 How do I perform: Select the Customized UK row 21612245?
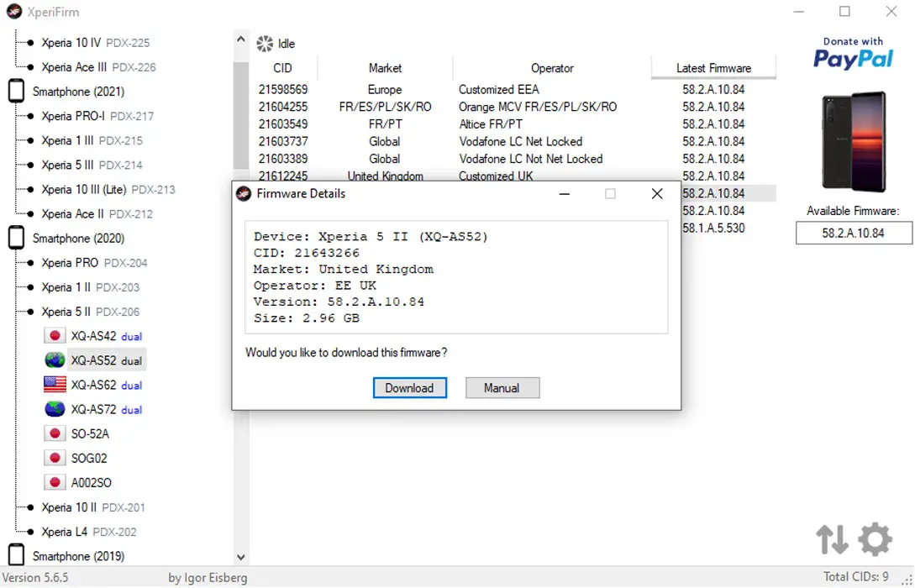pyautogui.click(x=514, y=176)
